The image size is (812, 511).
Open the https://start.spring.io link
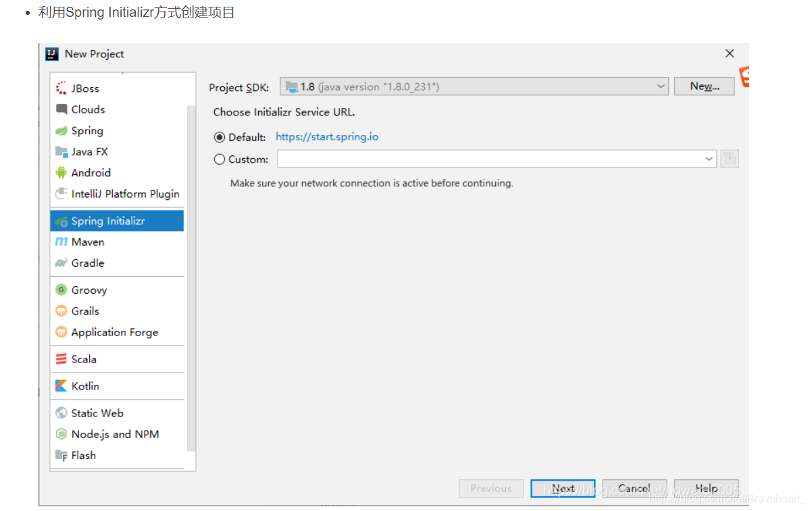tap(327, 137)
